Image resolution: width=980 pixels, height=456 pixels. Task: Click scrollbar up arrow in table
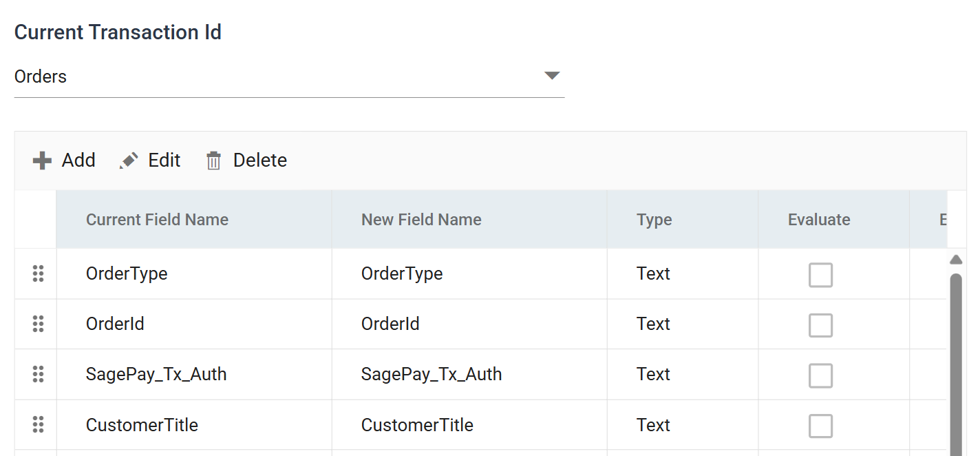click(x=956, y=260)
